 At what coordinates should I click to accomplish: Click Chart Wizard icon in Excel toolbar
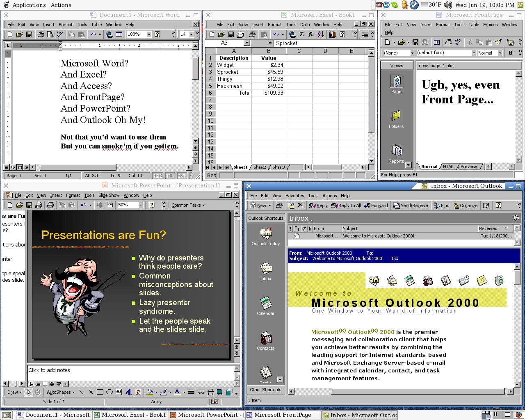333,34
